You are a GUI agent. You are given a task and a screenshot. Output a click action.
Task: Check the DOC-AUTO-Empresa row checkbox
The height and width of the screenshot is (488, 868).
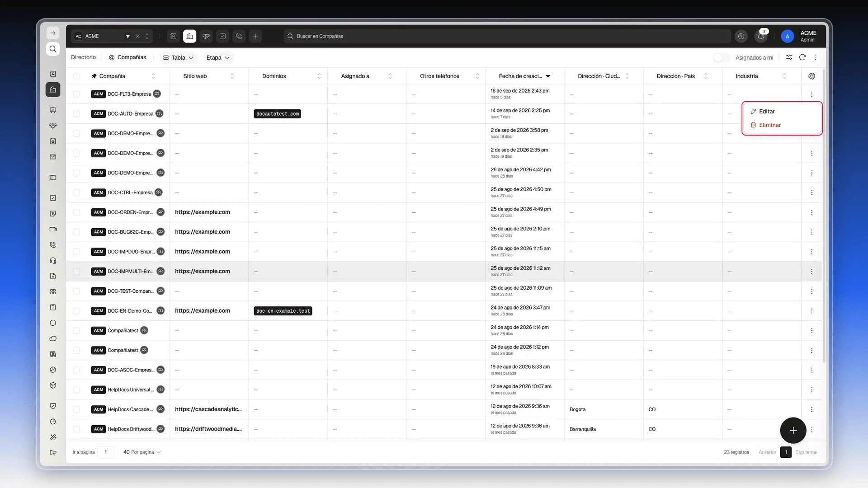coord(76,114)
